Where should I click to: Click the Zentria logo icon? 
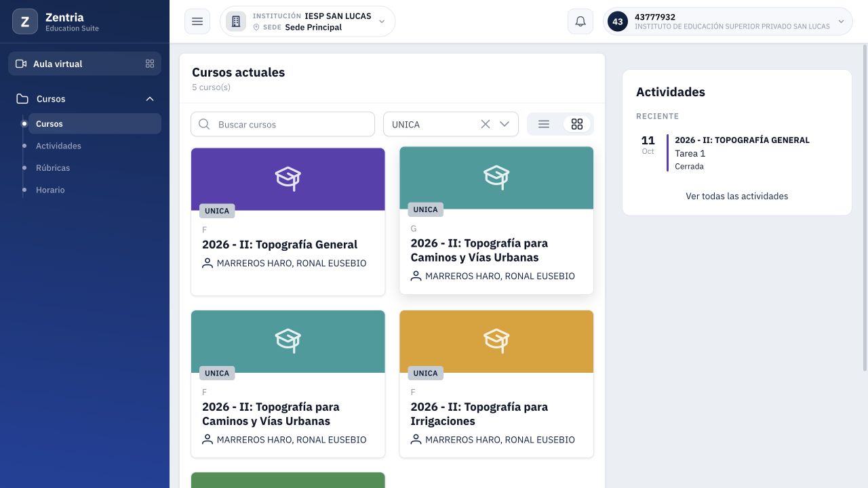(25, 22)
